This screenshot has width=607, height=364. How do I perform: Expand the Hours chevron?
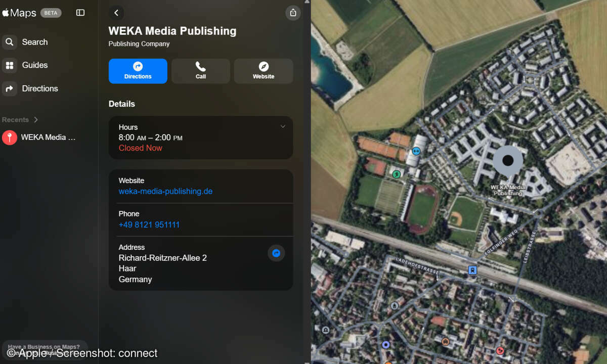point(283,126)
